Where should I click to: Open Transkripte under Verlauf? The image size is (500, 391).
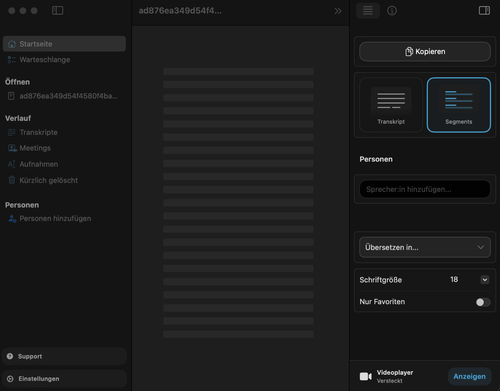pos(64,132)
